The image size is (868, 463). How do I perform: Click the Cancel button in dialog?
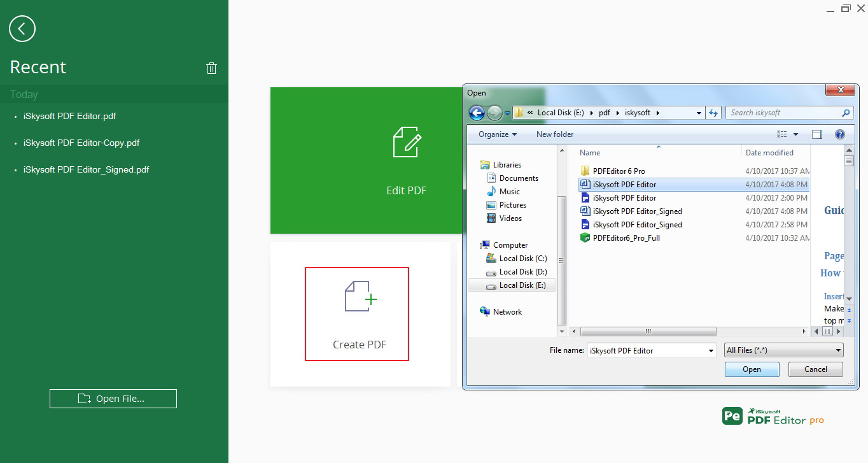pyautogui.click(x=816, y=369)
